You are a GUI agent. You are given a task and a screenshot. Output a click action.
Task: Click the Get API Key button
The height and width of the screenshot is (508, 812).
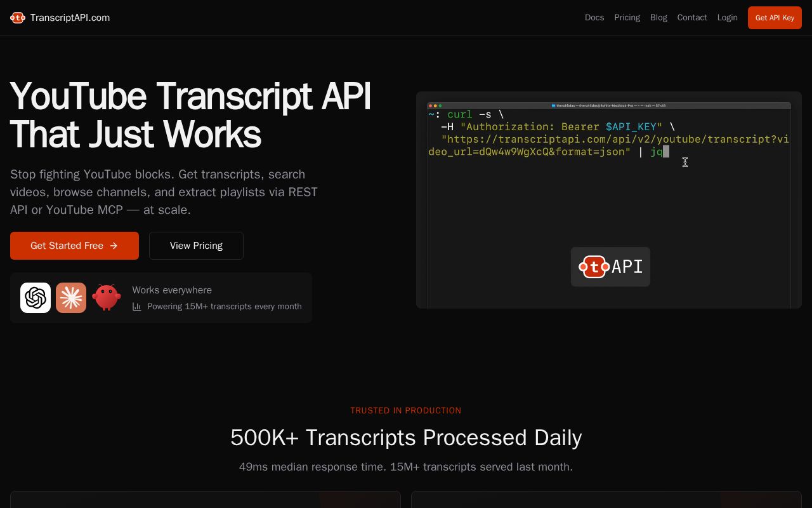point(775,18)
